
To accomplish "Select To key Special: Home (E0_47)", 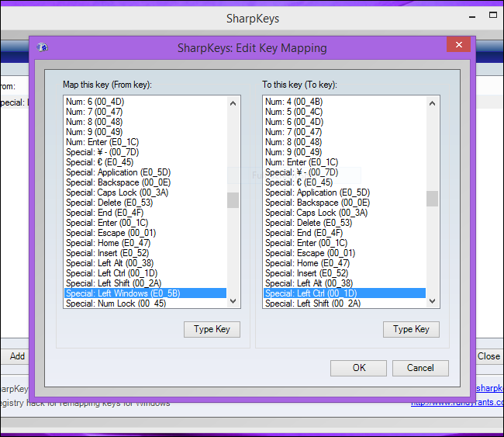I will point(344,263).
